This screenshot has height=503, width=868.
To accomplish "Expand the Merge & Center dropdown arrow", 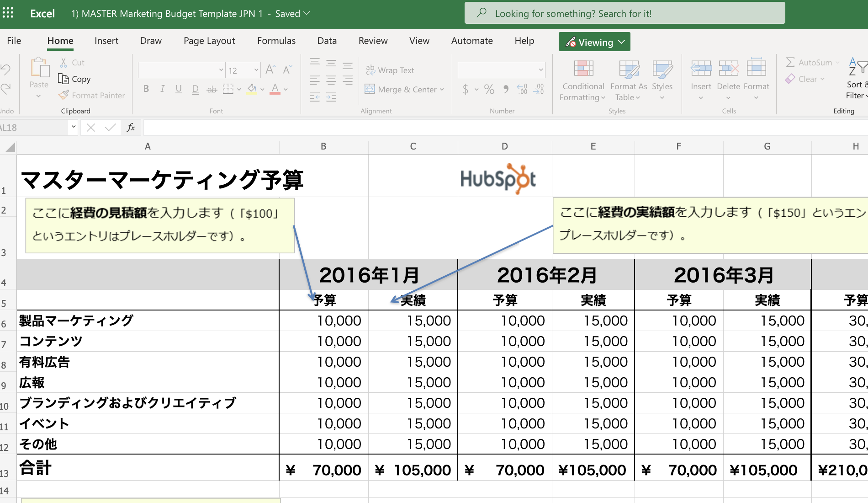I will 442,90.
